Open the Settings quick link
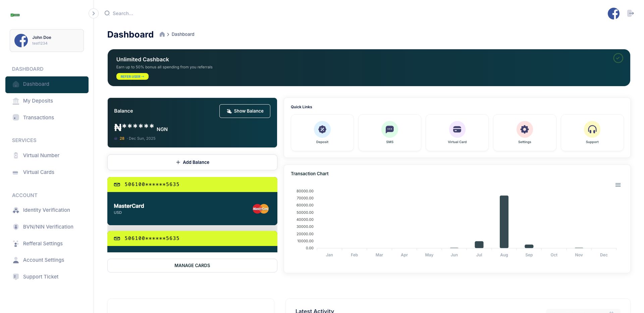Viewport: 644px width, 313px height. pyautogui.click(x=525, y=133)
